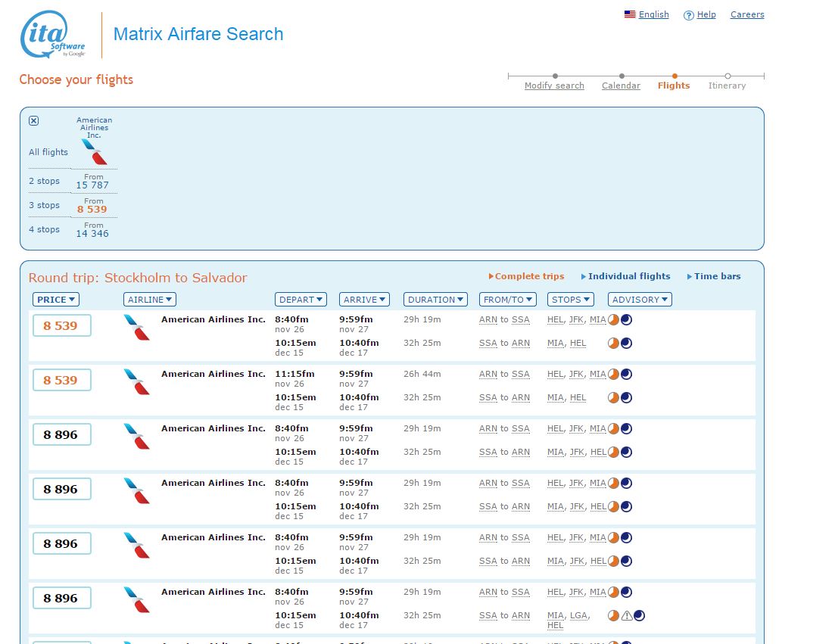Click the American Airlines logo in the matrix
Viewport: 835px width, 644px height.
click(x=94, y=152)
